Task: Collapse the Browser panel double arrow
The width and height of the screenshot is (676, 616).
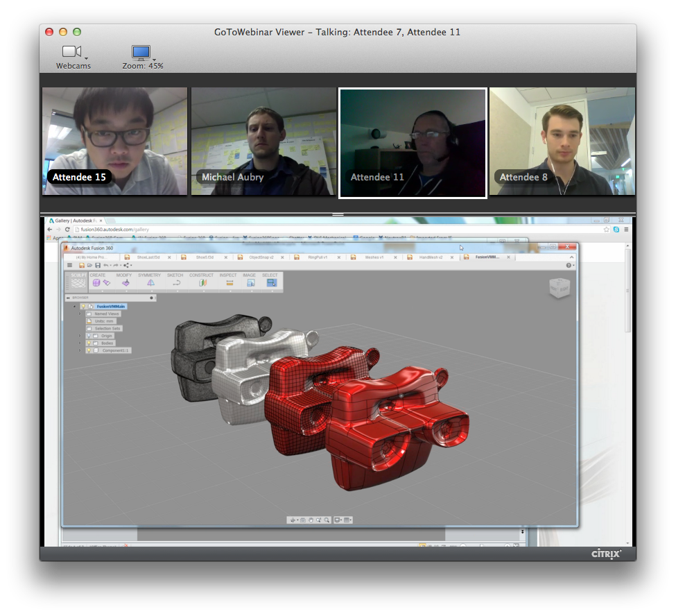Action: 68,298
